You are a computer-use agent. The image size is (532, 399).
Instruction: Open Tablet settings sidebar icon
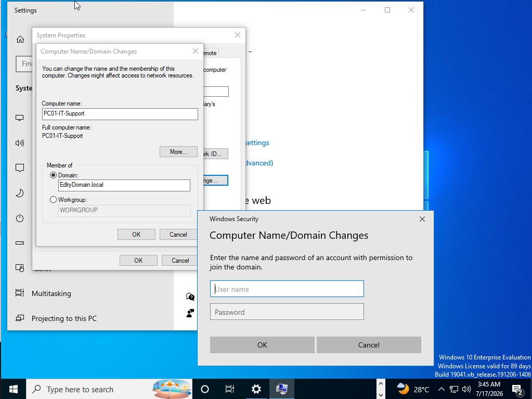(x=20, y=268)
